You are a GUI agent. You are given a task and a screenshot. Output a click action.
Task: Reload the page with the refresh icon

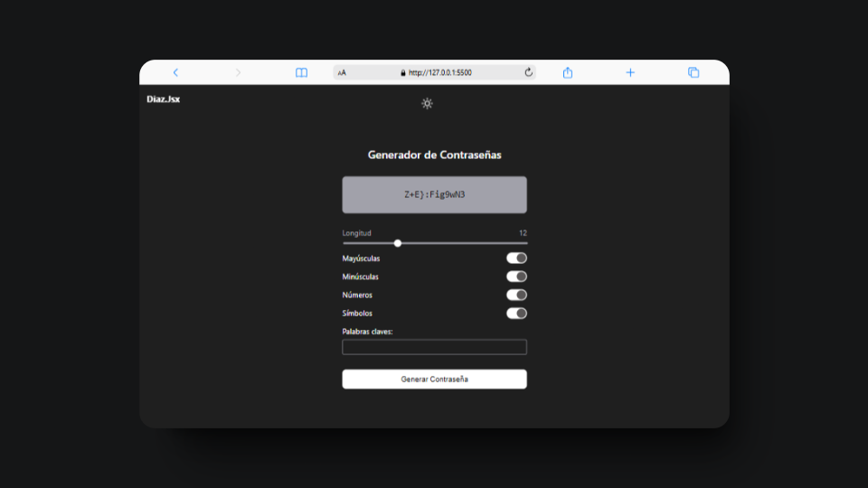point(528,72)
